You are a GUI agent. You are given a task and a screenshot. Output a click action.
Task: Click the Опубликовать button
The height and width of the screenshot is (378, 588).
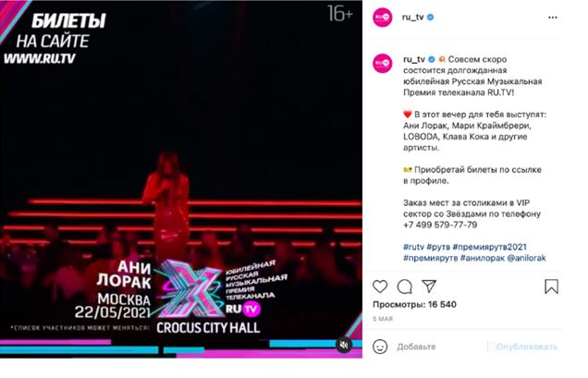526,347
